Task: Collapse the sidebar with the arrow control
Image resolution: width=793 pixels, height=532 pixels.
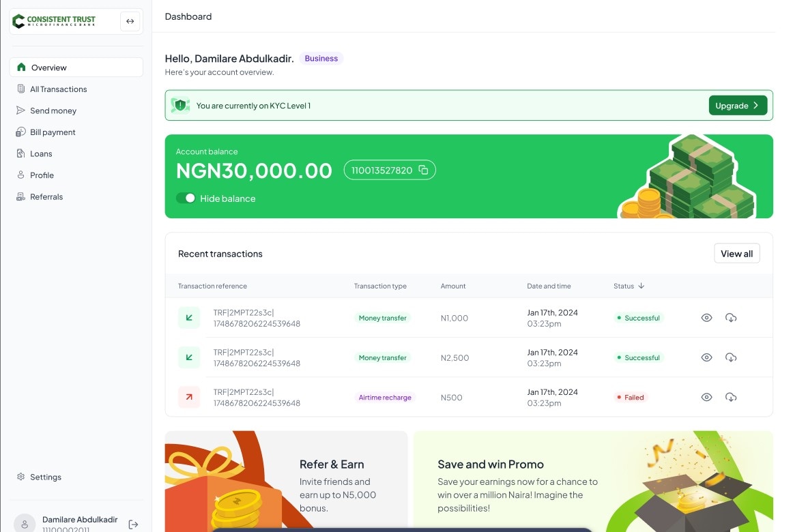Action: (130, 21)
